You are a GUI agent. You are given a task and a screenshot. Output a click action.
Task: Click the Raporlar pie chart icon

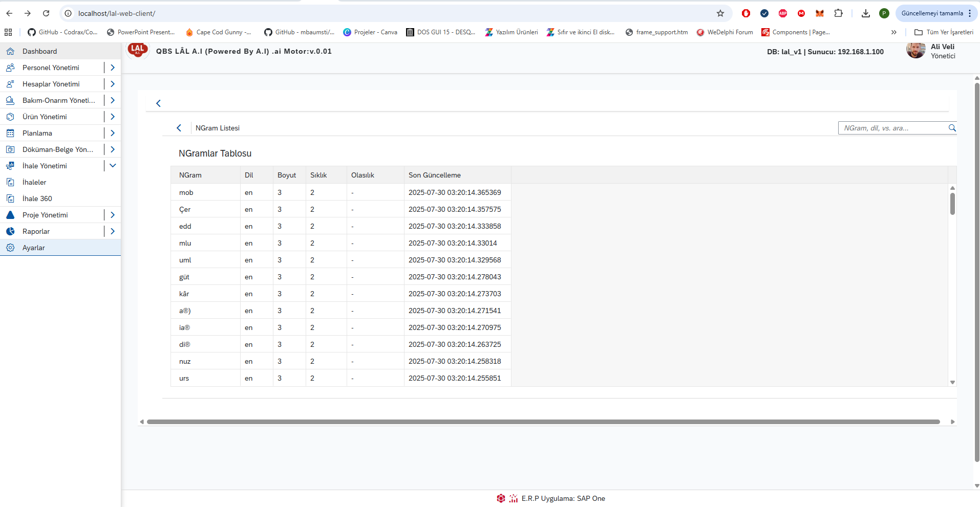click(10, 231)
